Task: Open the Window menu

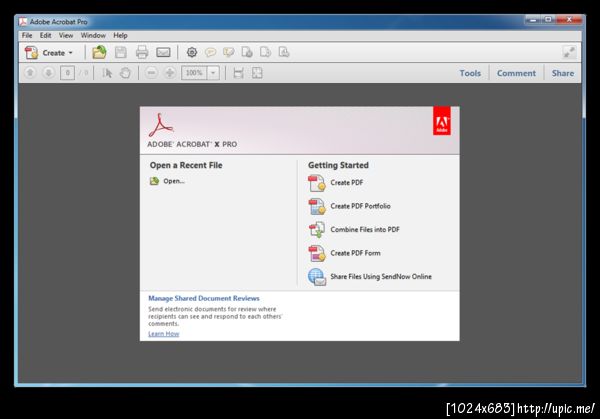Action: click(x=93, y=36)
